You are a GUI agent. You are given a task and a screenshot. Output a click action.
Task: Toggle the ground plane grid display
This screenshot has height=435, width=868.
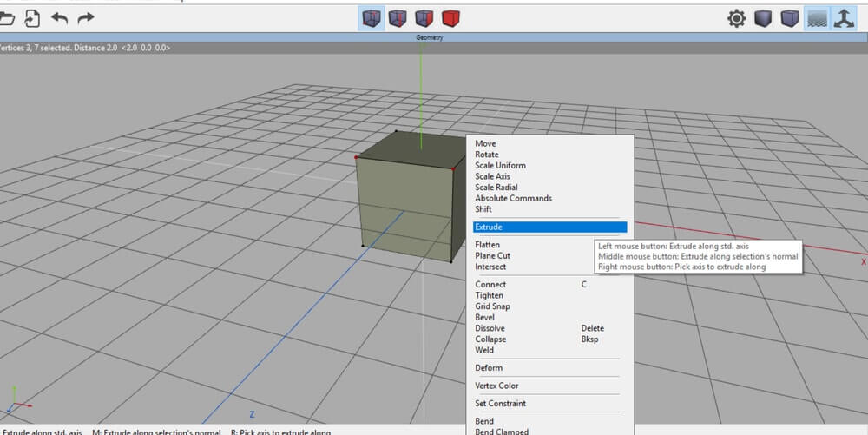coord(817,18)
